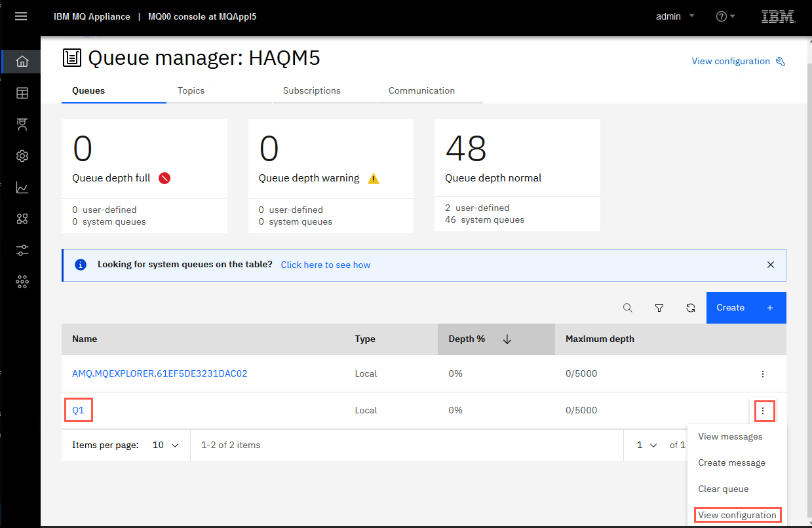This screenshot has width=812, height=528.
Task: Open the table filter icon
Action: (x=659, y=308)
